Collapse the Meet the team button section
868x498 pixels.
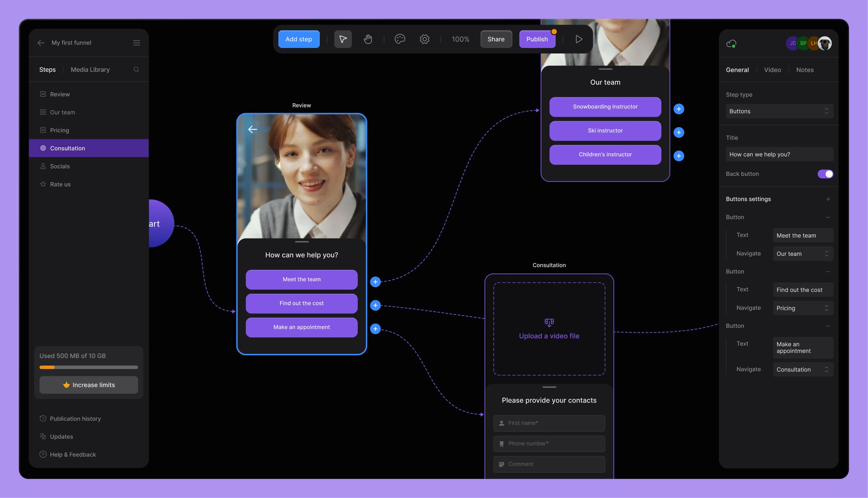[x=828, y=217]
